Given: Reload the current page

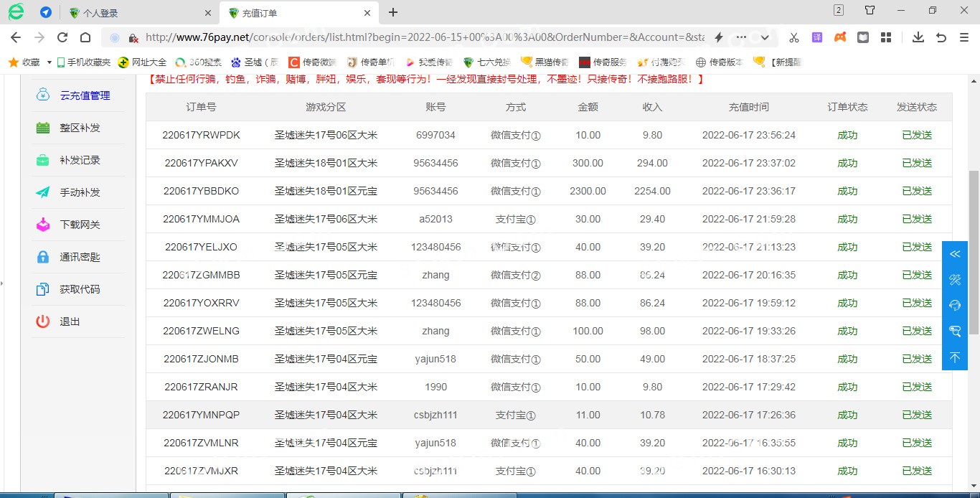Looking at the screenshot, I should point(62,37).
